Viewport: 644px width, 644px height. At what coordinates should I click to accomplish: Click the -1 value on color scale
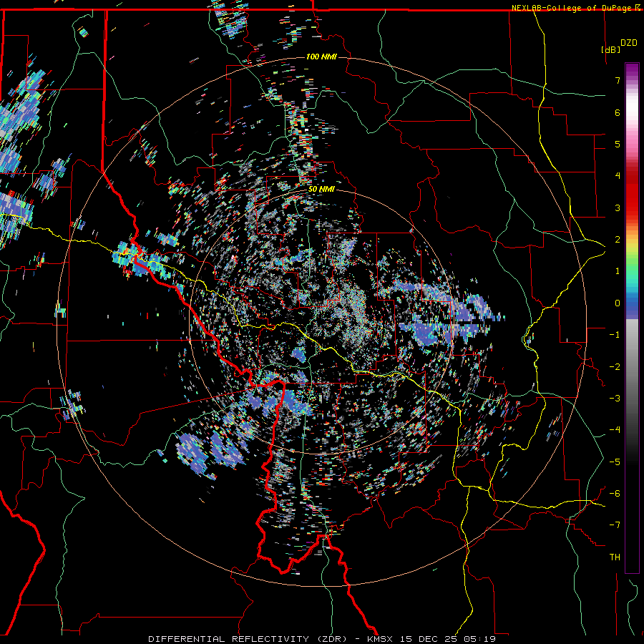615,335
